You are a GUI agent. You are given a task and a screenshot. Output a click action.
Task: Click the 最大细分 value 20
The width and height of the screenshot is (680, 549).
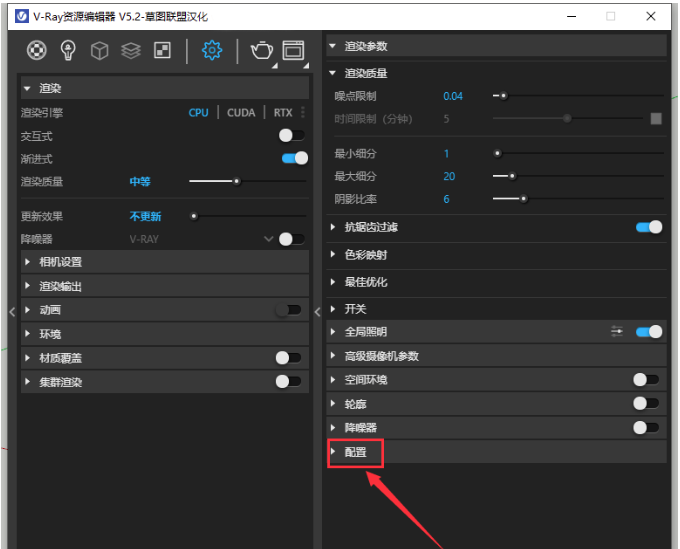pos(449,176)
